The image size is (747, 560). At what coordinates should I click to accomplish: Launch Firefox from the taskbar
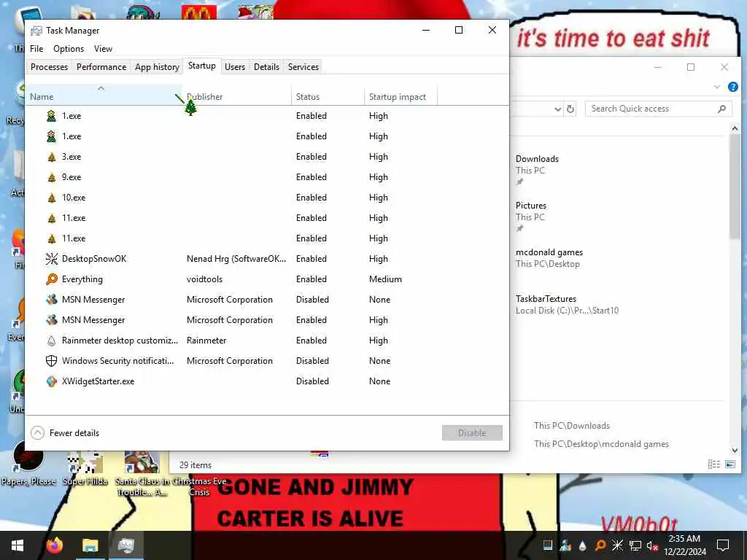click(55, 545)
